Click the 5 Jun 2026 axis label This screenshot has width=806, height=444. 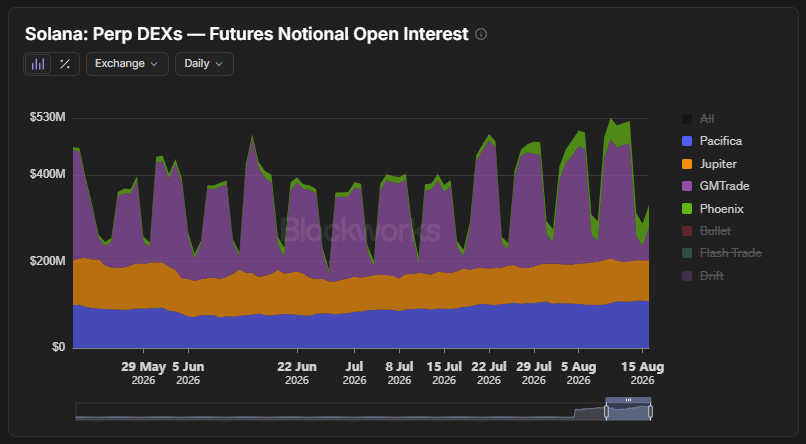pyautogui.click(x=188, y=373)
